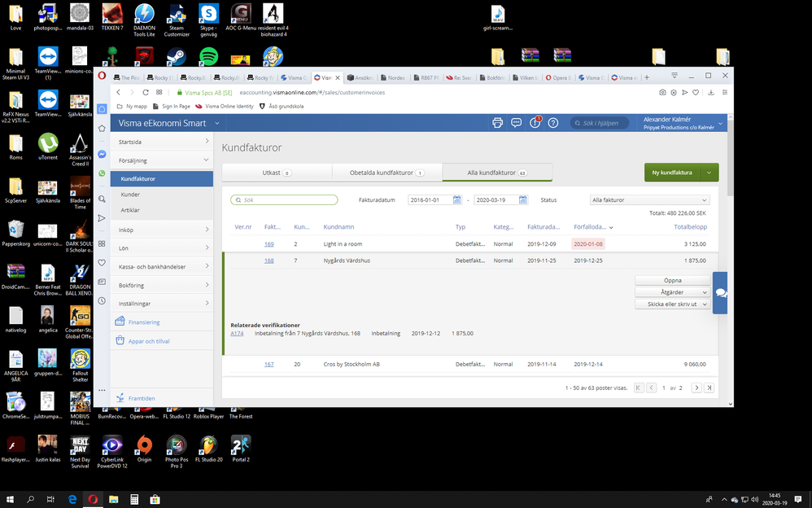Switch to the Utkast tab
Viewport: 812px width, 508px height.
(277, 173)
